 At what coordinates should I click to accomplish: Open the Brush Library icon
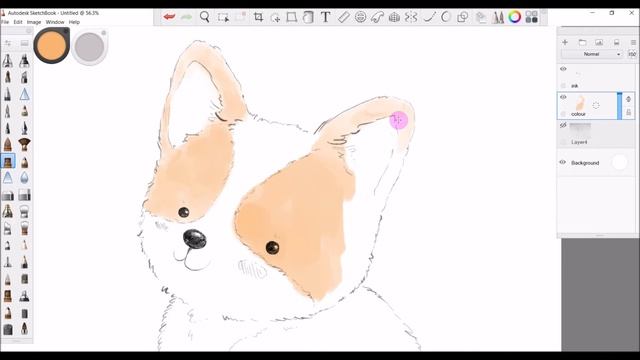[x=24, y=43]
